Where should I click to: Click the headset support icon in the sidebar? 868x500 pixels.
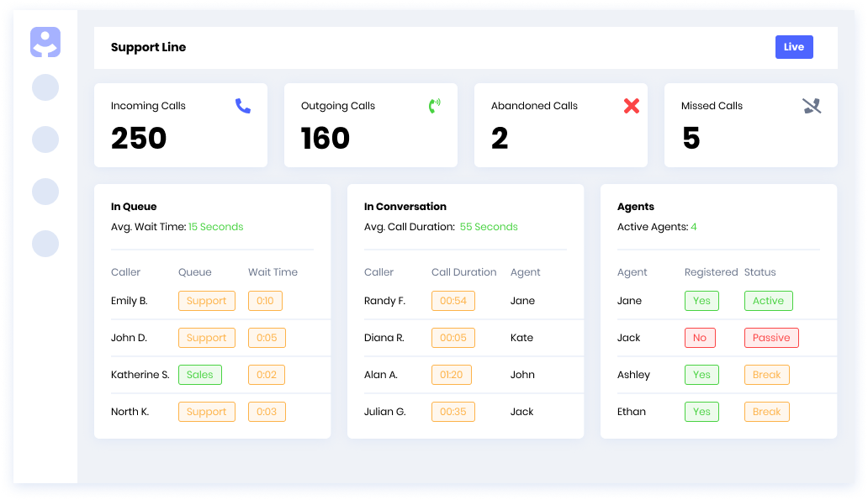(45, 42)
